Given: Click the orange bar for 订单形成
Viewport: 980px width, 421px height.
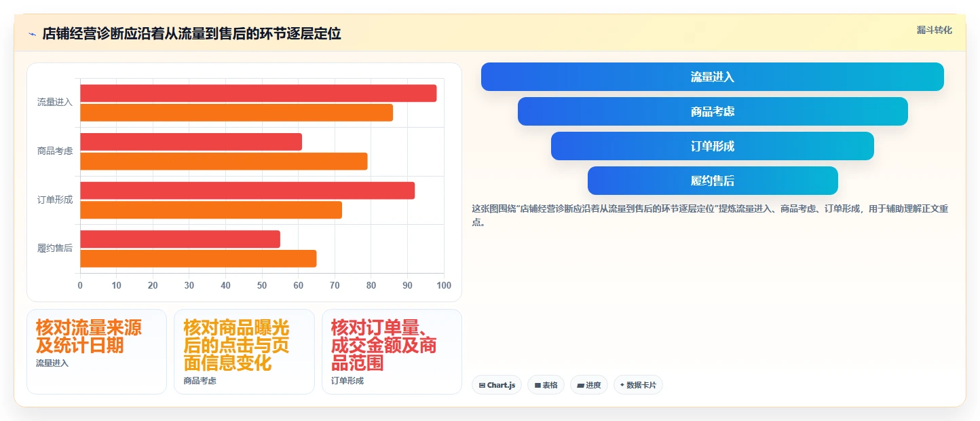Looking at the screenshot, I should pos(211,210).
